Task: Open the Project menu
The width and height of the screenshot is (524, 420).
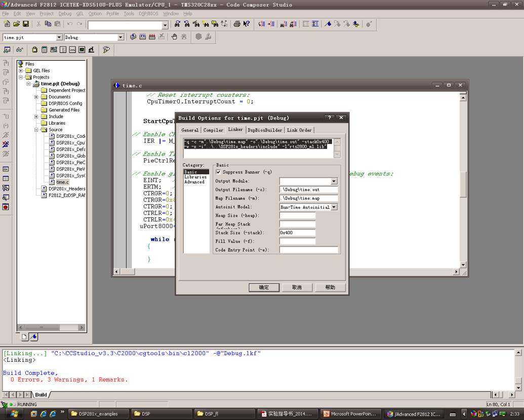Action: click(x=47, y=14)
